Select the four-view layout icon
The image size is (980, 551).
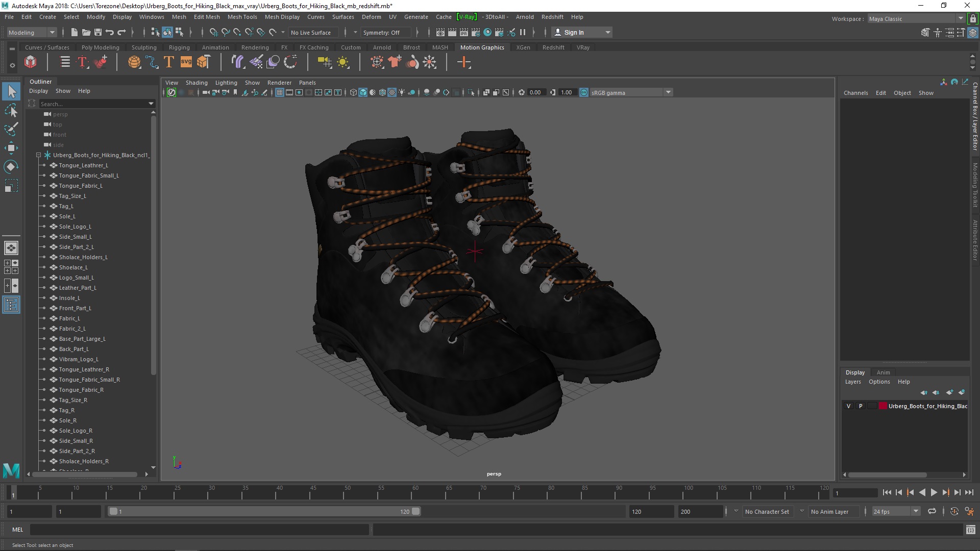[11, 267]
